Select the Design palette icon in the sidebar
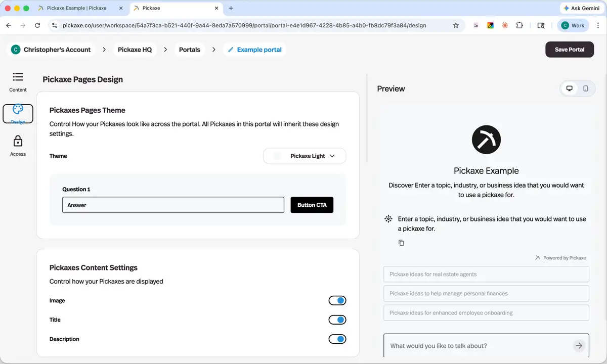 (x=18, y=110)
